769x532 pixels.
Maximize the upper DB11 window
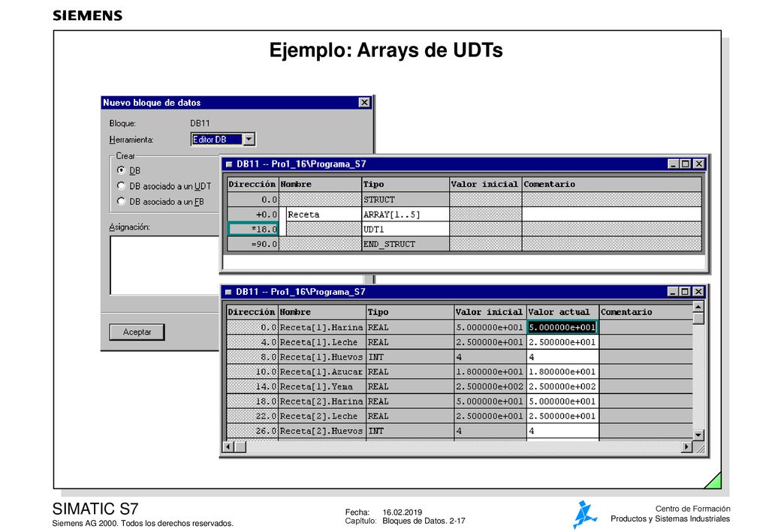686,164
